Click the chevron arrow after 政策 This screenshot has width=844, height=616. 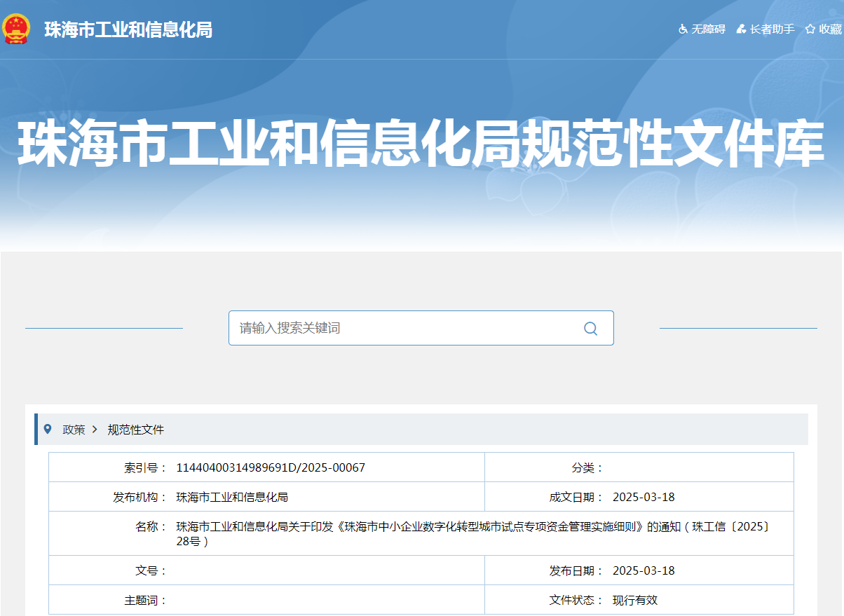(x=95, y=430)
